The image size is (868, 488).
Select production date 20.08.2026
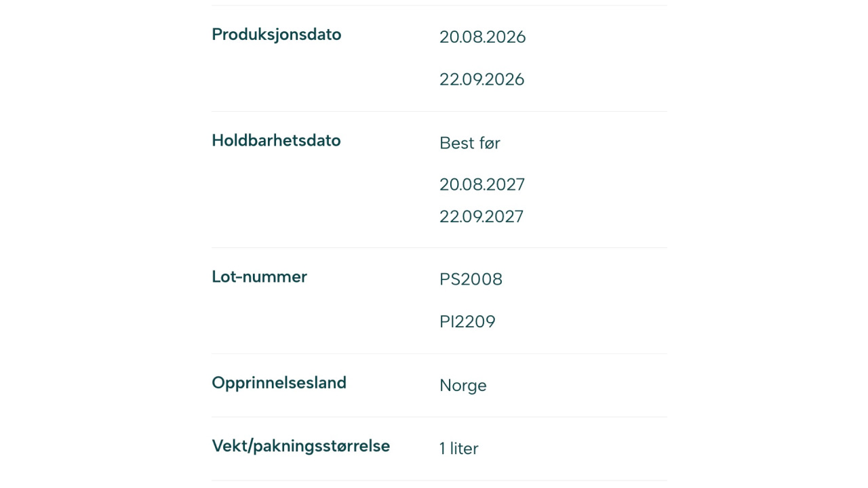tap(482, 37)
